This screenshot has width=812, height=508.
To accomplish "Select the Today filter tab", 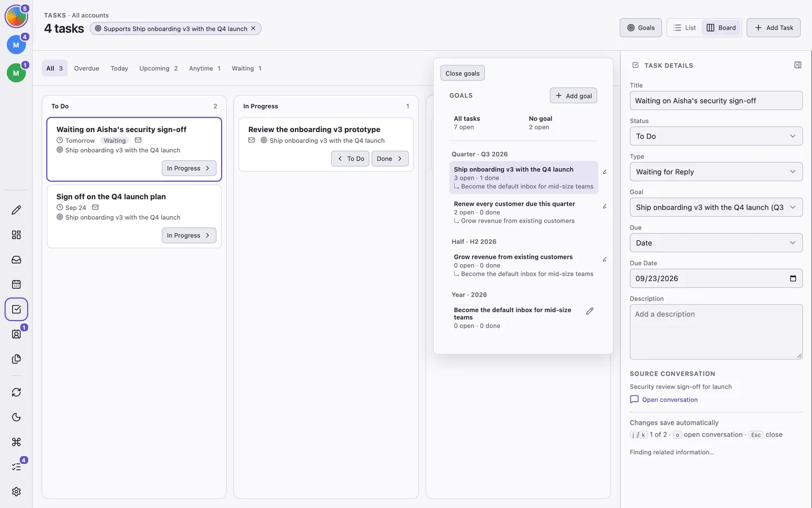I will (x=120, y=68).
